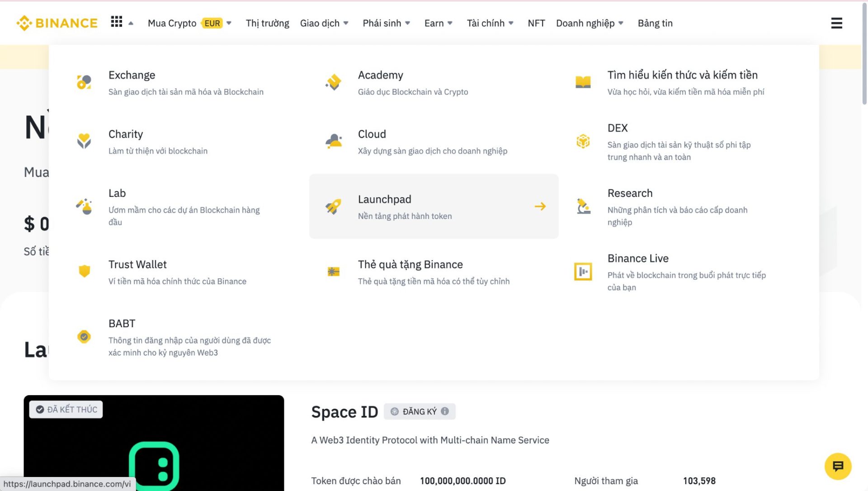868x491 pixels.
Task: Toggle the EUR currency selector
Action: 213,23
